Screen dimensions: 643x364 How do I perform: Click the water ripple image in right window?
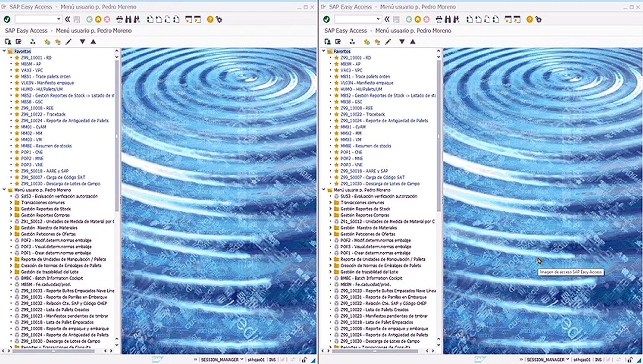click(x=542, y=201)
